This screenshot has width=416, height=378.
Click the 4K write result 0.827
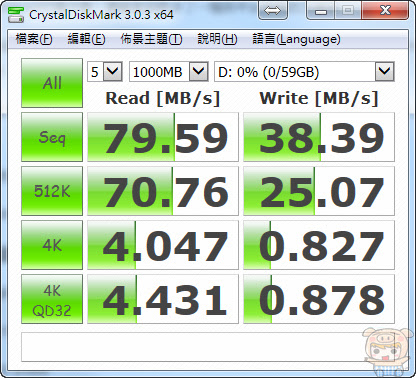319,245
